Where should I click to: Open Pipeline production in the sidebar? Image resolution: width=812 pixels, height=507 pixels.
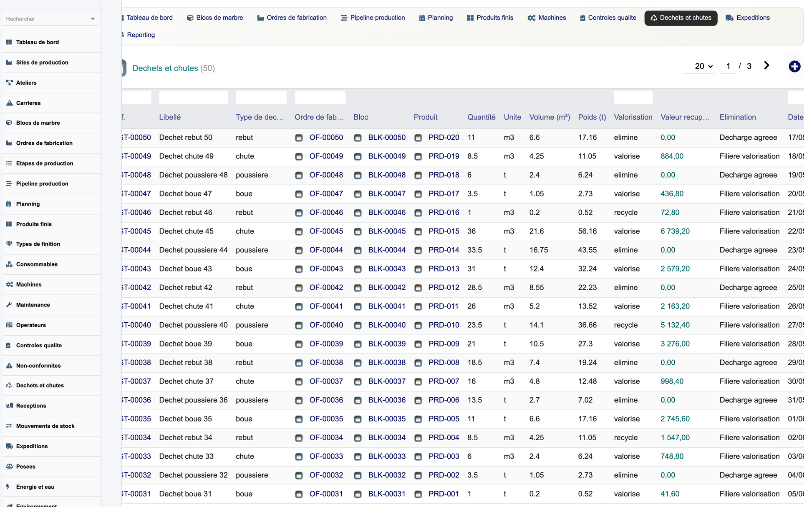click(42, 184)
